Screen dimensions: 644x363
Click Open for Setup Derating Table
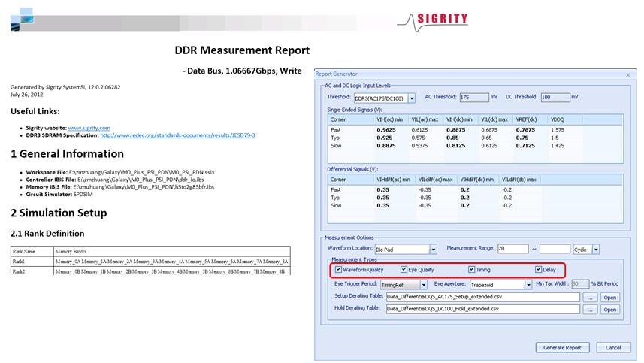click(x=609, y=298)
